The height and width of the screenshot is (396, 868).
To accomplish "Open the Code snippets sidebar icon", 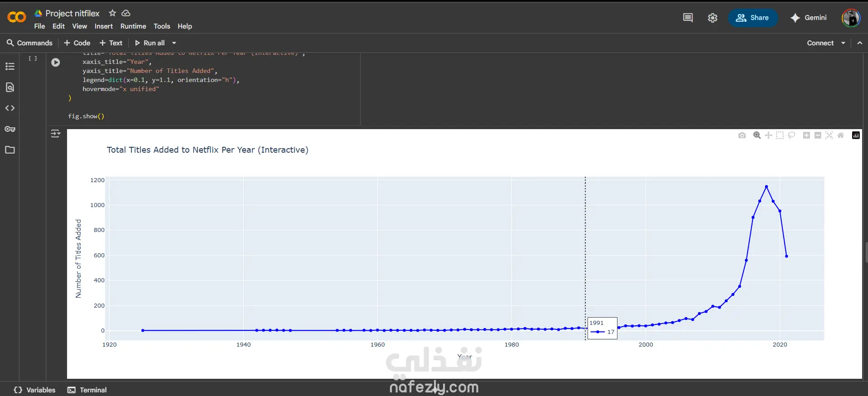I will point(10,108).
